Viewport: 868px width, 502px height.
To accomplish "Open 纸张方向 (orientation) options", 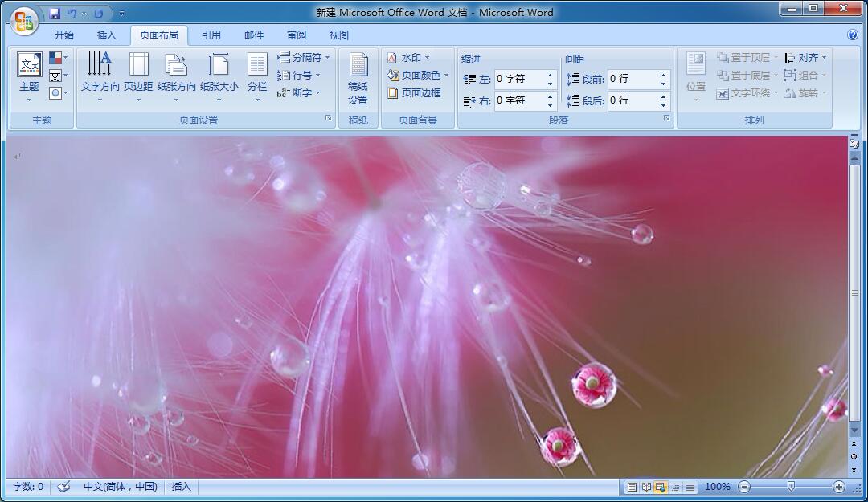I will 176,76.
